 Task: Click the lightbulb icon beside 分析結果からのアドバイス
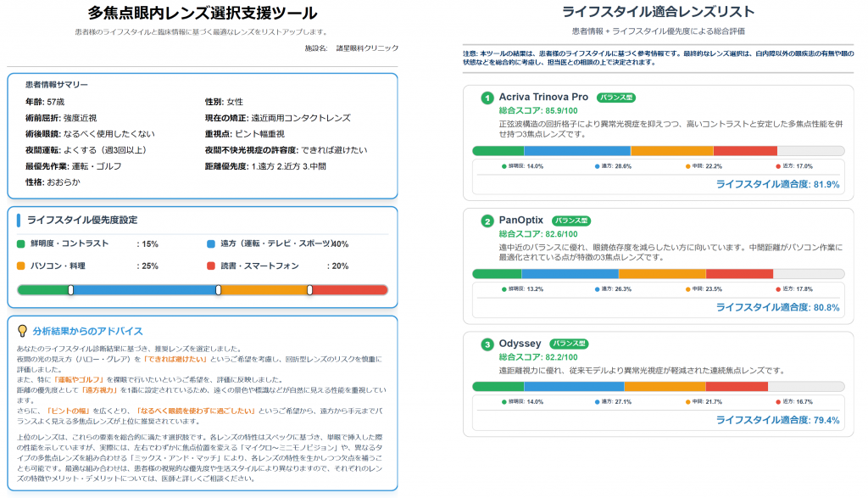tap(23, 331)
